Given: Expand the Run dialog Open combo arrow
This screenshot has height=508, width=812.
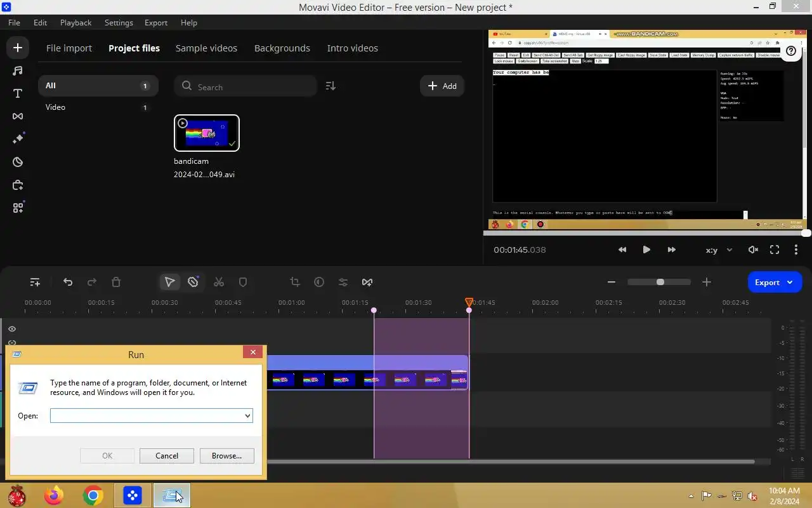Looking at the screenshot, I should coord(247,416).
